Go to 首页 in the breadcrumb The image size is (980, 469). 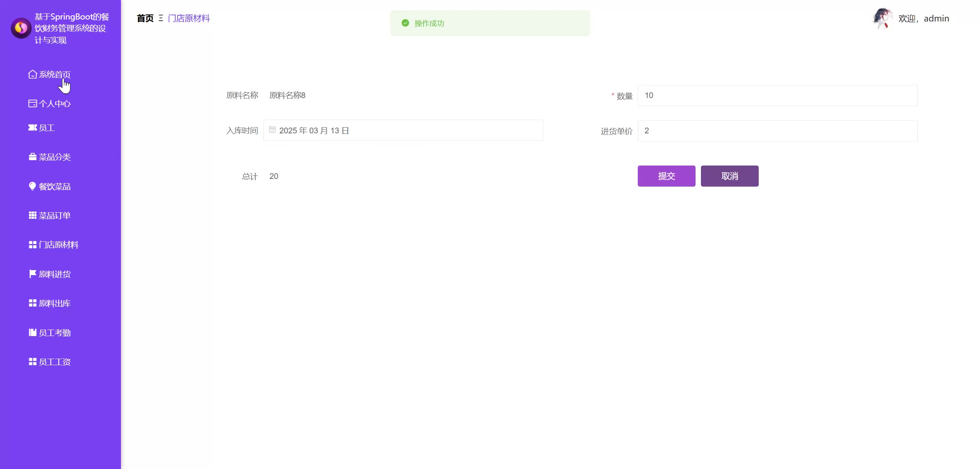[x=145, y=18]
